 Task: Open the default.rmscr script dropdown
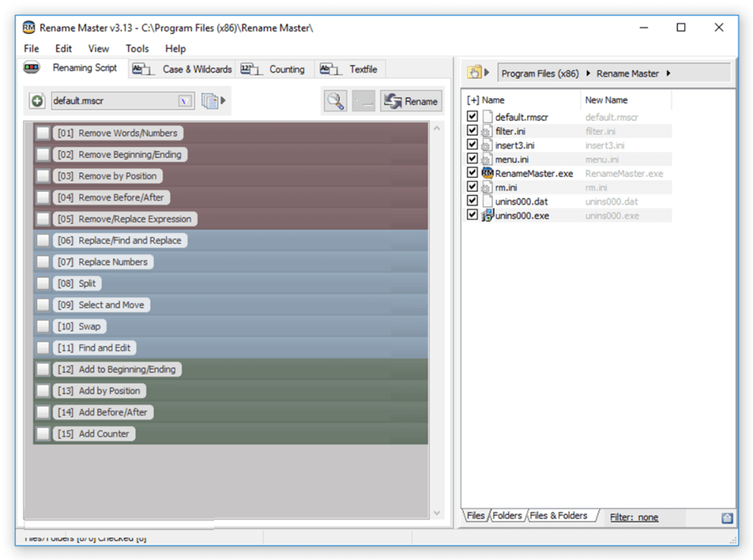click(185, 101)
